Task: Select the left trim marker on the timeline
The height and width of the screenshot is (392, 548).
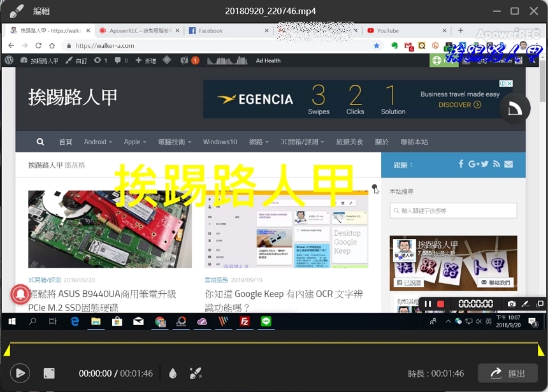Action: (6, 350)
